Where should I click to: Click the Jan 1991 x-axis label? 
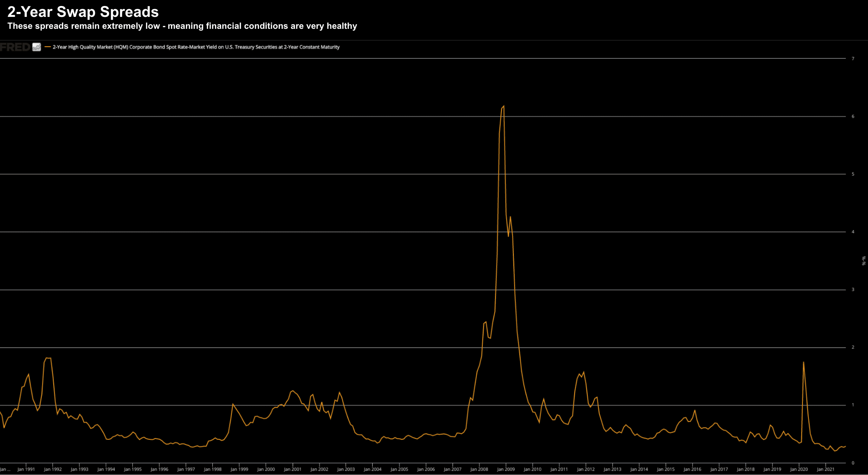coord(26,469)
